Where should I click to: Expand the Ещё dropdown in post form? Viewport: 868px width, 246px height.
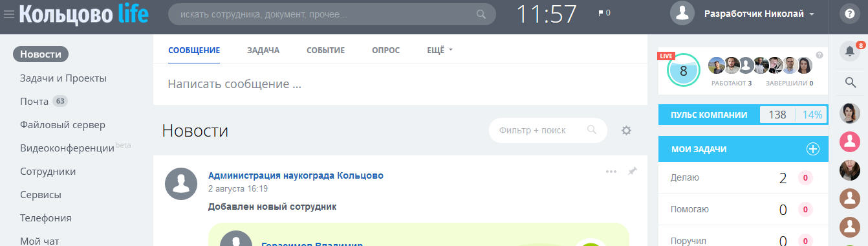pyautogui.click(x=440, y=50)
